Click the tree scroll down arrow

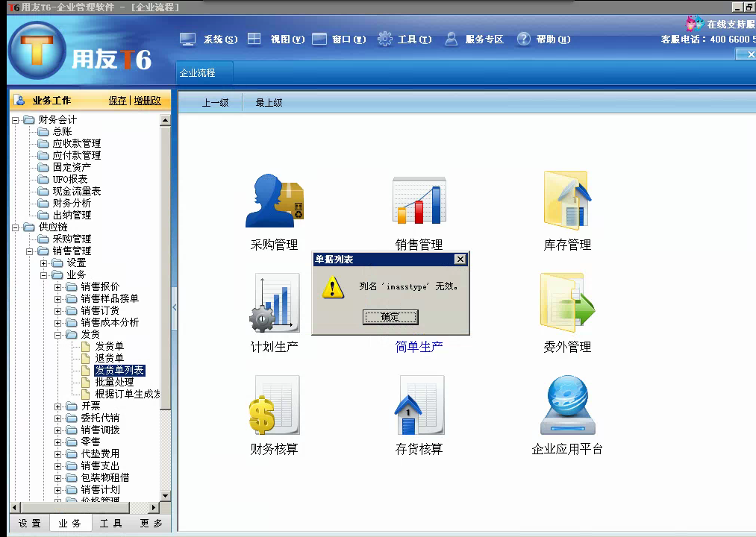click(x=166, y=495)
